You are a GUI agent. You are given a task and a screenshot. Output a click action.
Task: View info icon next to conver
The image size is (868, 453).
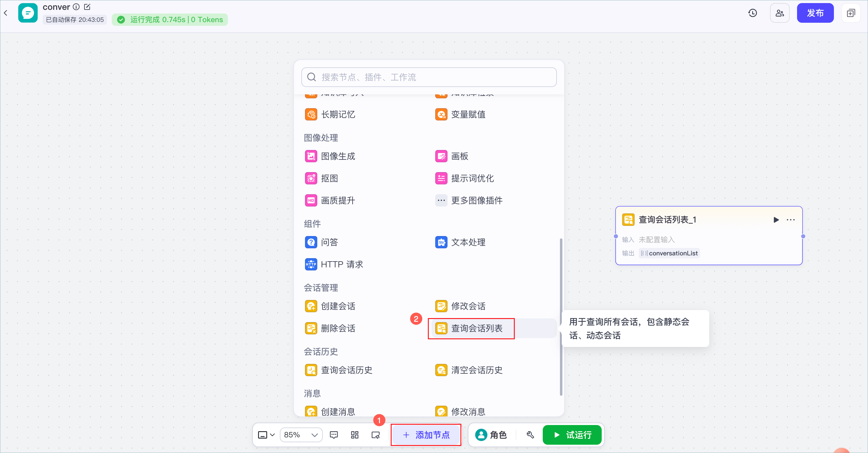pos(76,7)
